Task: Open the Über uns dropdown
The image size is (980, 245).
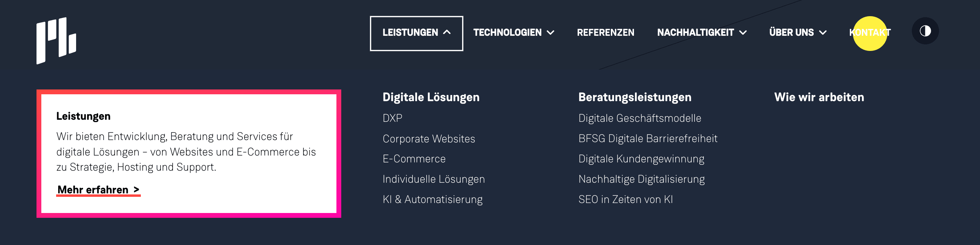Action: [x=797, y=33]
